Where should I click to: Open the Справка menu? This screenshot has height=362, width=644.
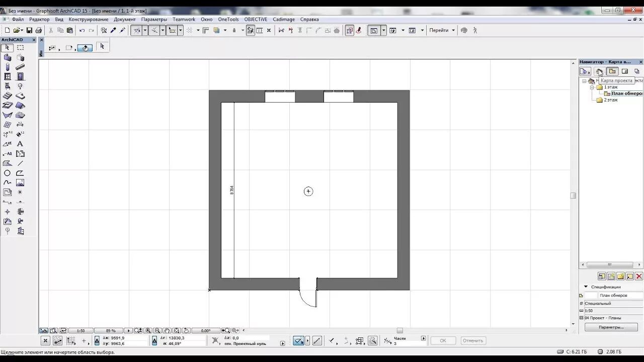[x=309, y=19]
